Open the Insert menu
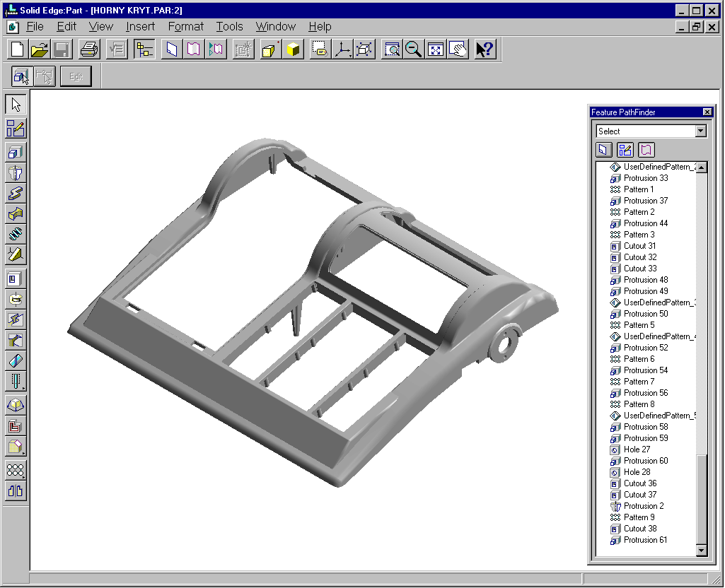Viewport: 725px width, 588px height. click(140, 27)
